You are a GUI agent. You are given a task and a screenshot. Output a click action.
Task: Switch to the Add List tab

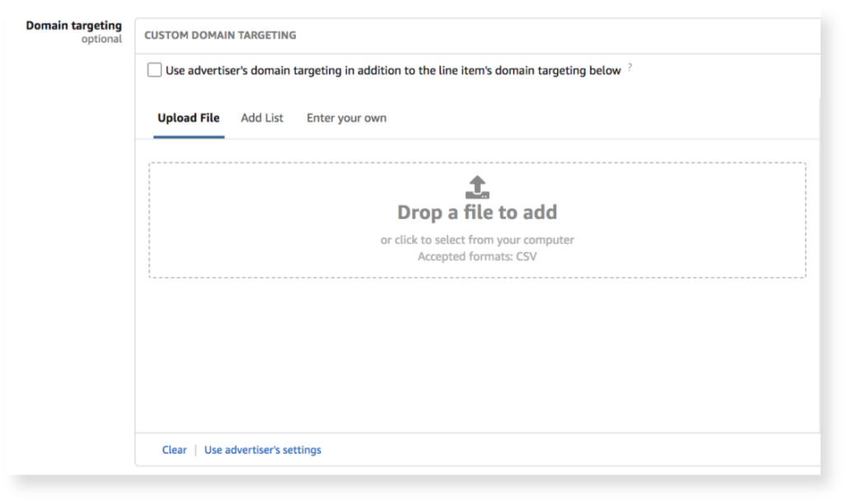click(x=262, y=118)
